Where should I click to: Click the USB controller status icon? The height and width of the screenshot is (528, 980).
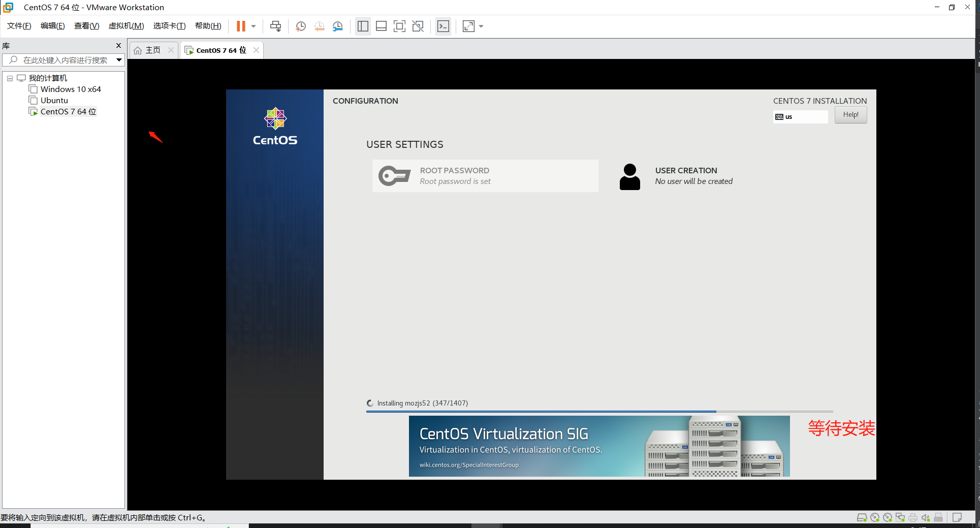click(938, 518)
